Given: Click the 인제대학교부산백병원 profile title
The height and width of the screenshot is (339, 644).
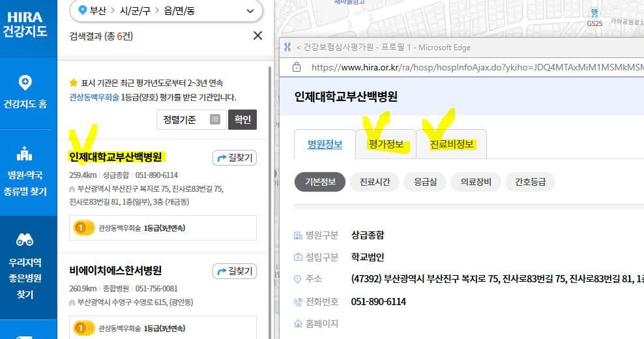Looking at the screenshot, I should click(x=346, y=96).
